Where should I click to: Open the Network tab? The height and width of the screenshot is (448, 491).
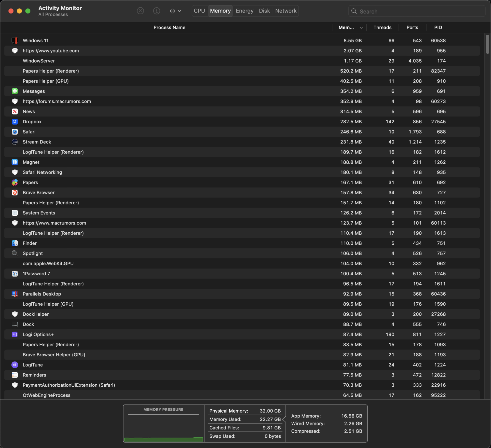[286, 11]
